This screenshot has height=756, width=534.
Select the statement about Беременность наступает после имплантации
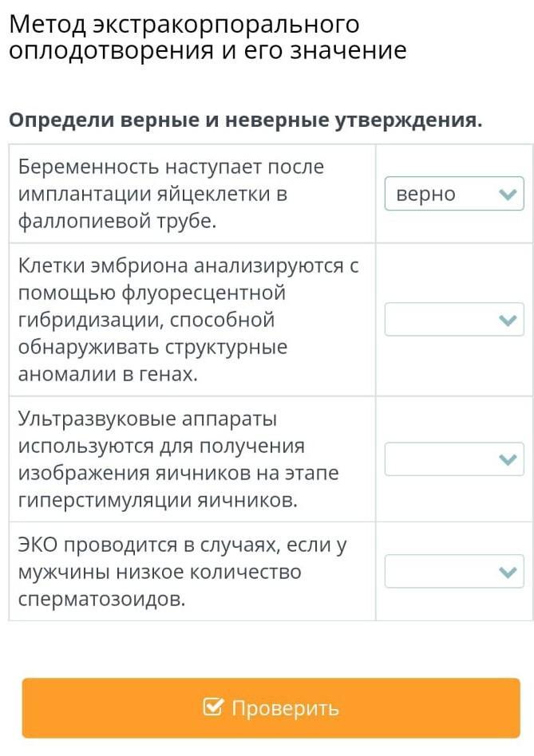171,194
